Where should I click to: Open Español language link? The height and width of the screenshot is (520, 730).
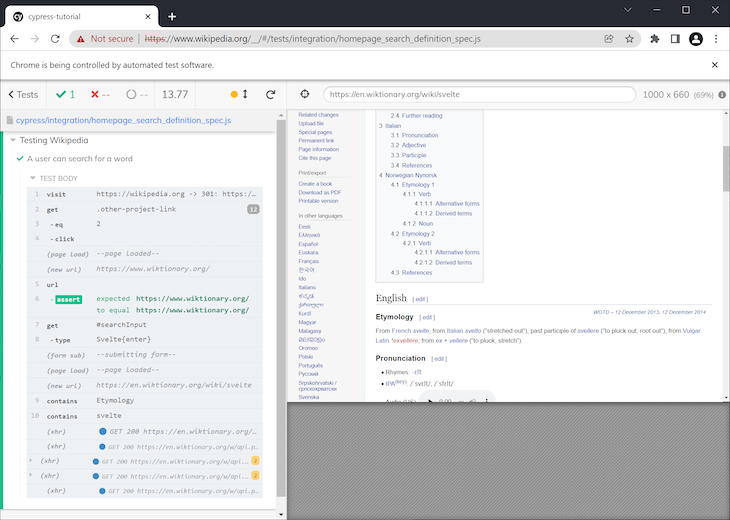point(308,244)
